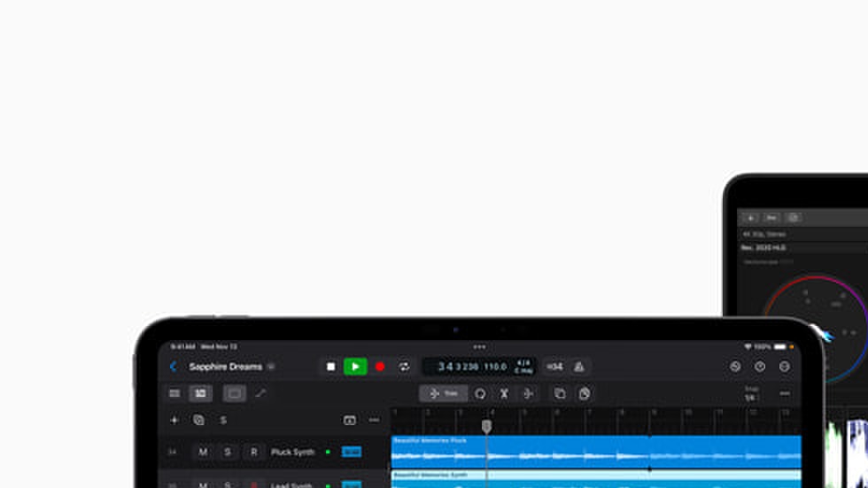Screen dimensions: 868x488
Task: Record-enable the Pluck Synth track
Action: tap(253, 452)
